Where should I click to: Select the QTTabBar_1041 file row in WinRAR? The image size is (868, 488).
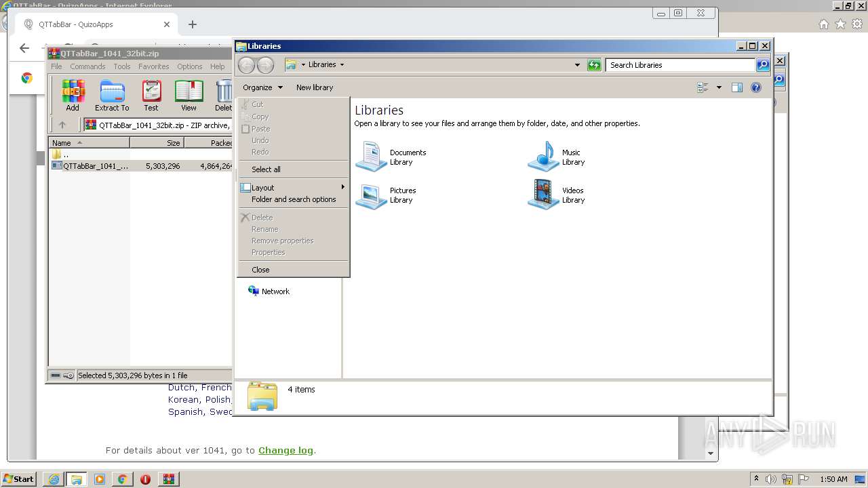click(141, 165)
